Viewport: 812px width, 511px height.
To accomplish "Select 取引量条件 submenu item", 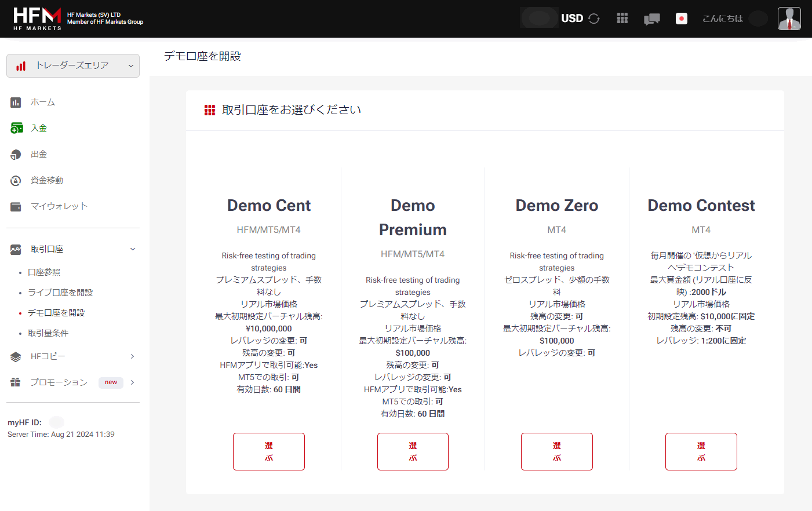I will tap(48, 333).
